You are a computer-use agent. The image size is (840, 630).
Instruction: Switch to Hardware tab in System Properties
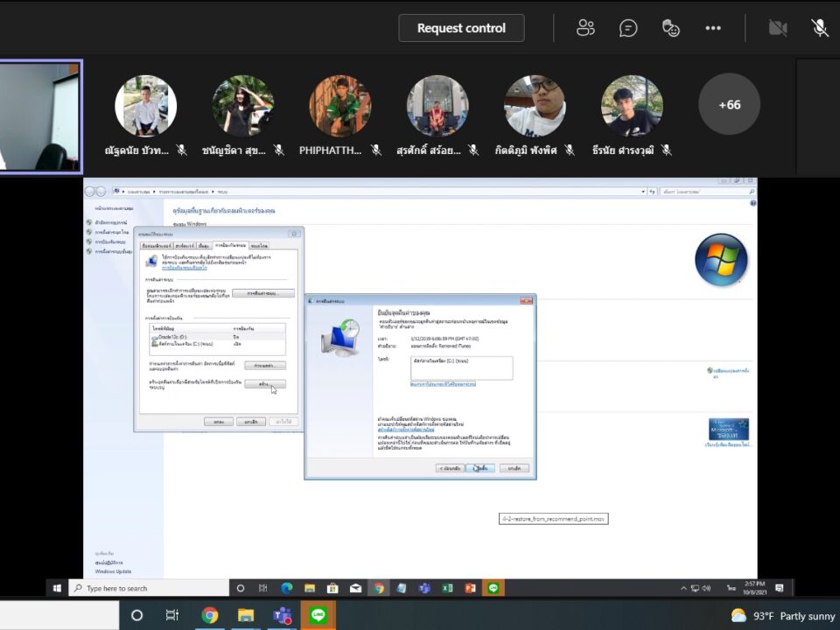pyautogui.click(x=185, y=245)
